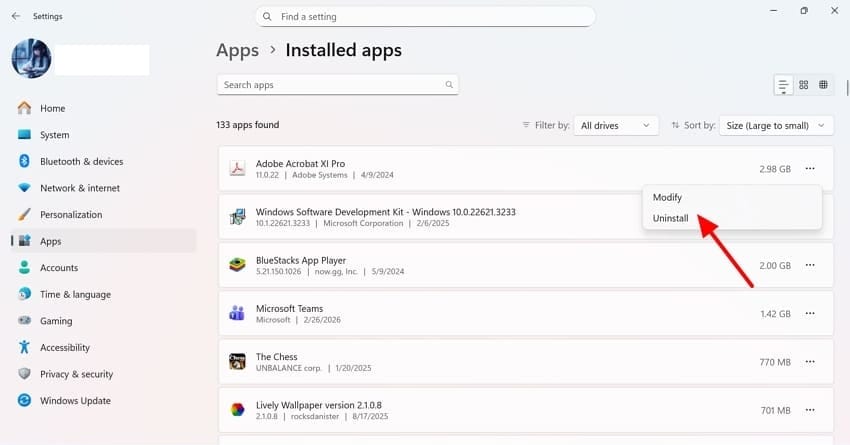Screen dimensions: 850x445
Task: Click The Chess app name
Action: 276,357
